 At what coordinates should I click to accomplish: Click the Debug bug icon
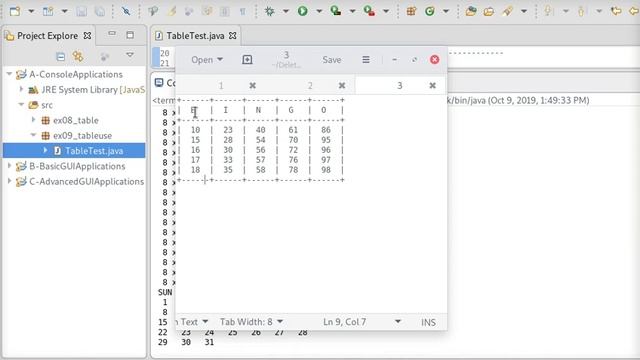tap(269, 11)
